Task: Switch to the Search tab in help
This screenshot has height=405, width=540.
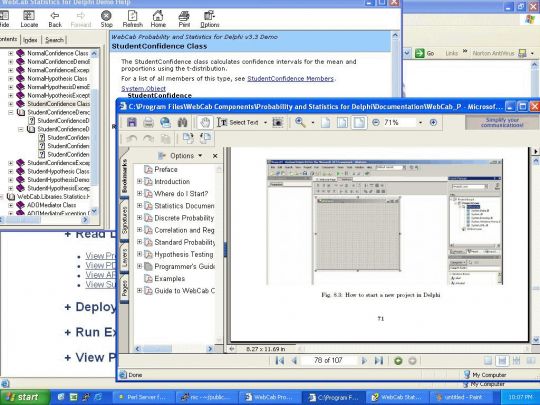Action: click(x=54, y=40)
